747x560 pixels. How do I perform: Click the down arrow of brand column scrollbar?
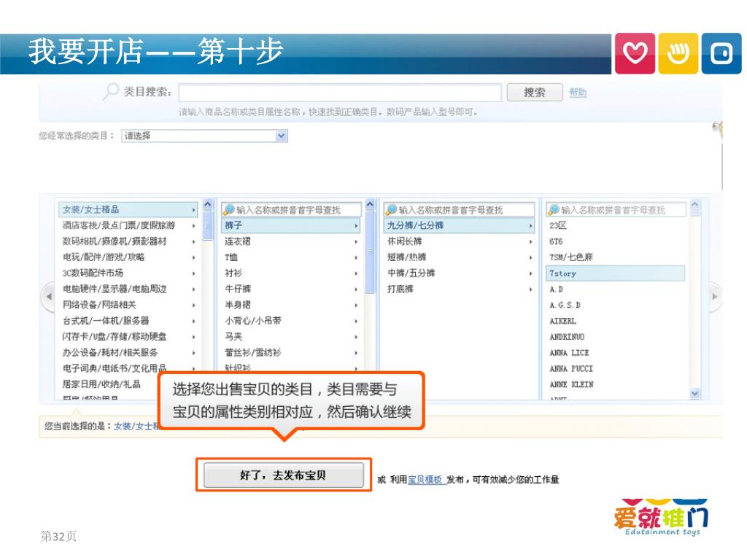694,393
